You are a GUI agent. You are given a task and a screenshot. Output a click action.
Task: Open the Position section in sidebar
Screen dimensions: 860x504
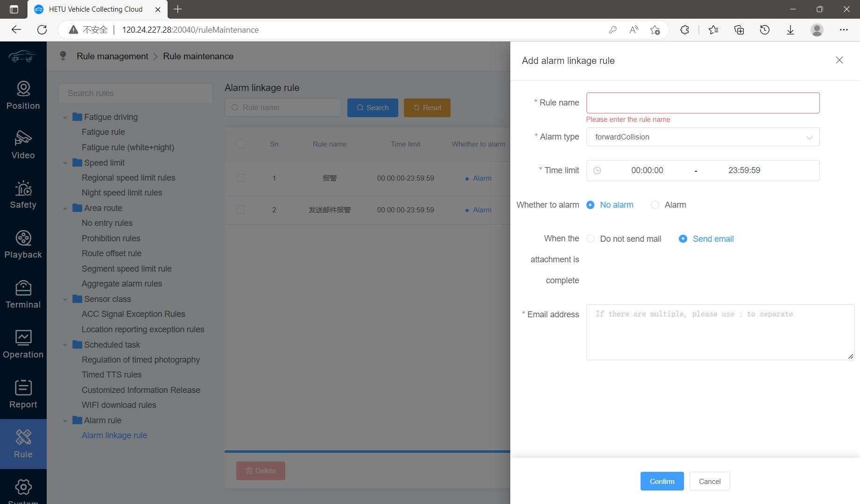coord(23,95)
